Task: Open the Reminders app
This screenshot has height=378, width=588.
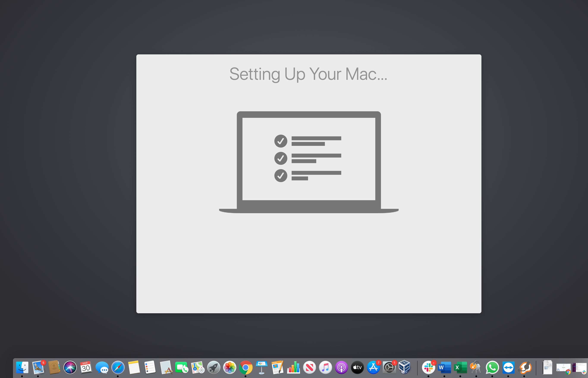Action: coord(150,367)
